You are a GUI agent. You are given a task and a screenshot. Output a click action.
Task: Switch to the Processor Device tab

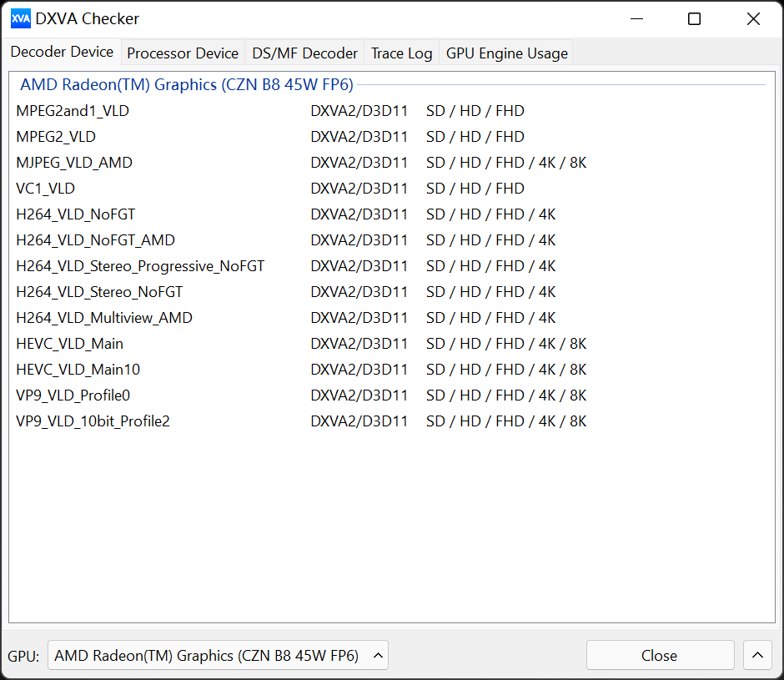pyautogui.click(x=183, y=53)
